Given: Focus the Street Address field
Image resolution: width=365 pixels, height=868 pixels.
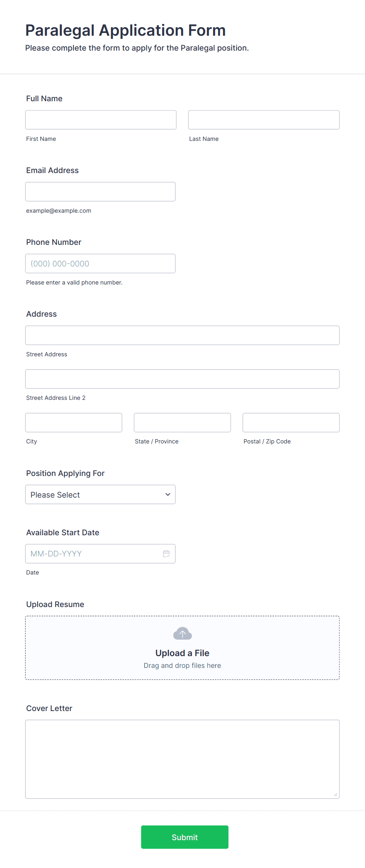Looking at the screenshot, I should pos(182,335).
